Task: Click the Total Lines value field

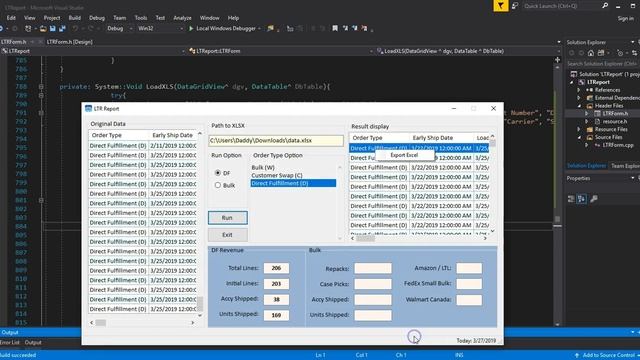Action: 276,268
